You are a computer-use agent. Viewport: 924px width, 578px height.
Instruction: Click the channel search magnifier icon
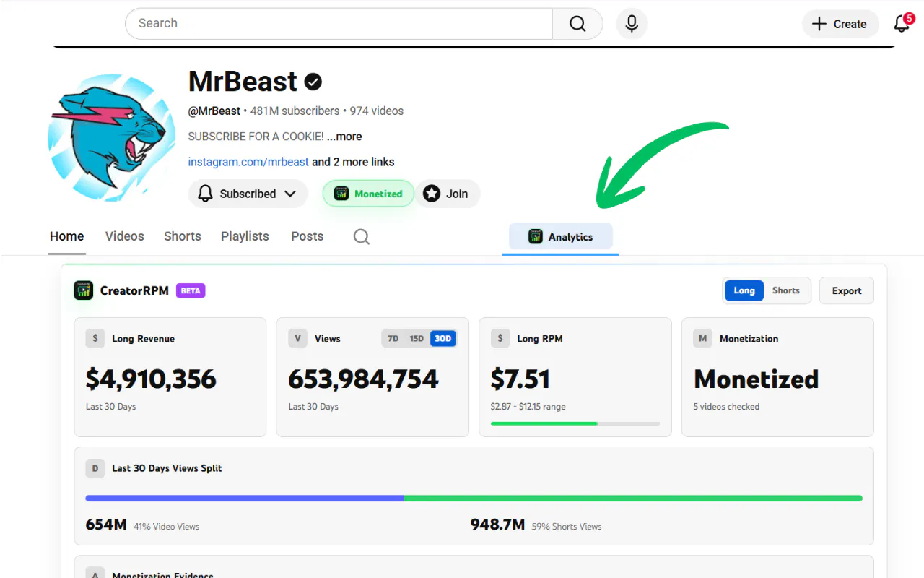pyautogui.click(x=362, y=236)
